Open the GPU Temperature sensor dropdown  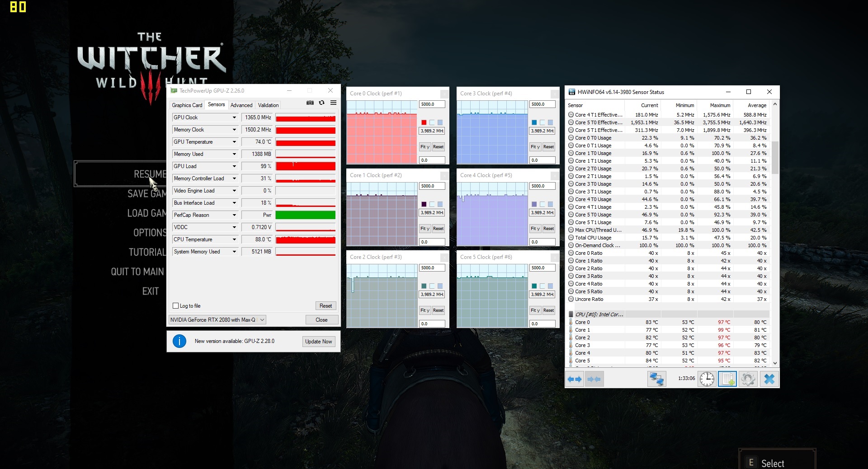tap(234, 142)
